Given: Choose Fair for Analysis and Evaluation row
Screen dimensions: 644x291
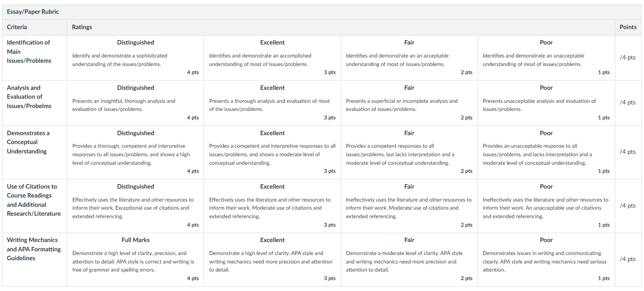Looking at the screenshot, I should click(409, 103).
